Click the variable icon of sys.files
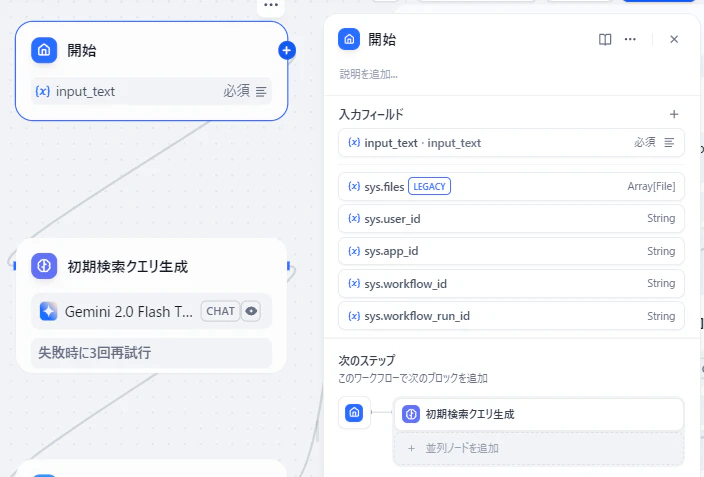 point(354,186)
